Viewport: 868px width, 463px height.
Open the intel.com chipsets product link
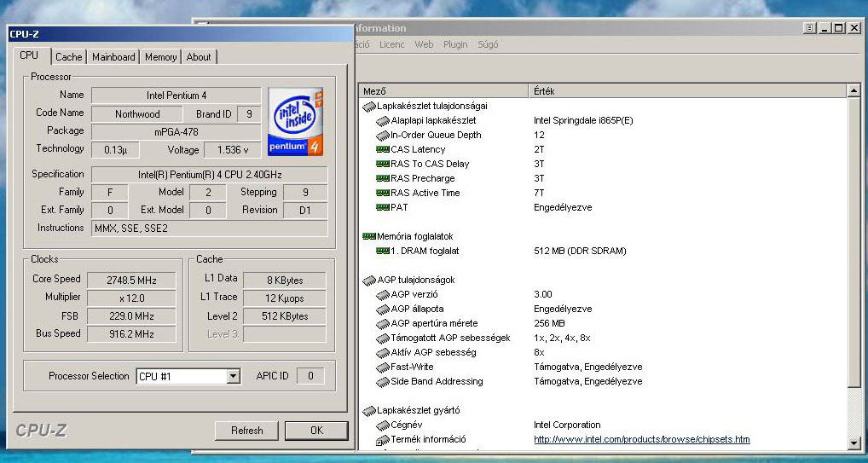(641, 439)
